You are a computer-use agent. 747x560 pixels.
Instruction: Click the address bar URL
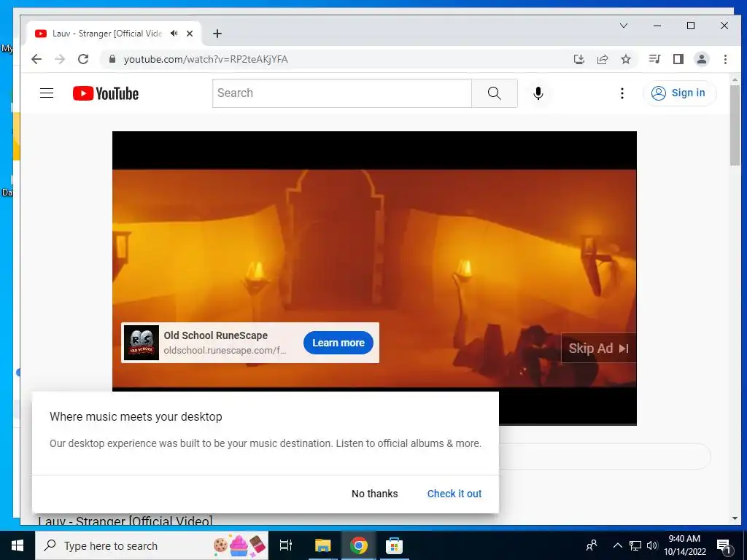[x=205, y=60]
